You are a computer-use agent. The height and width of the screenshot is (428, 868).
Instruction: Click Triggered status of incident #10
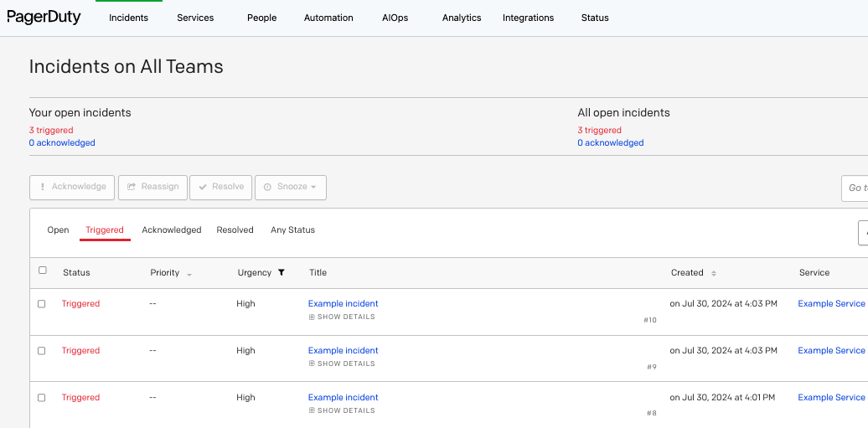click(x=80, y=303)
